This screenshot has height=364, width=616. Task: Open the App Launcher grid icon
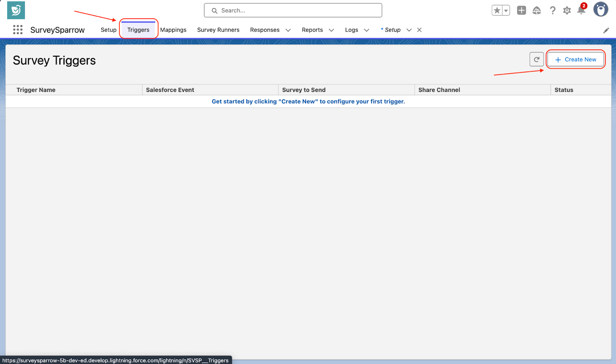pyautogui.click(x=18, y=30)
